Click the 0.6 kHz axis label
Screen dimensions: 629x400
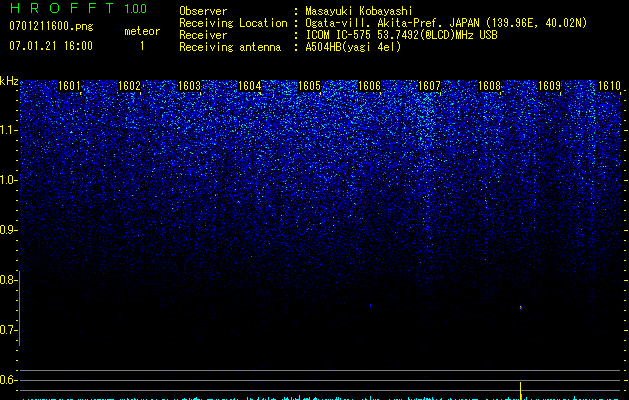(x=8, y=380)
